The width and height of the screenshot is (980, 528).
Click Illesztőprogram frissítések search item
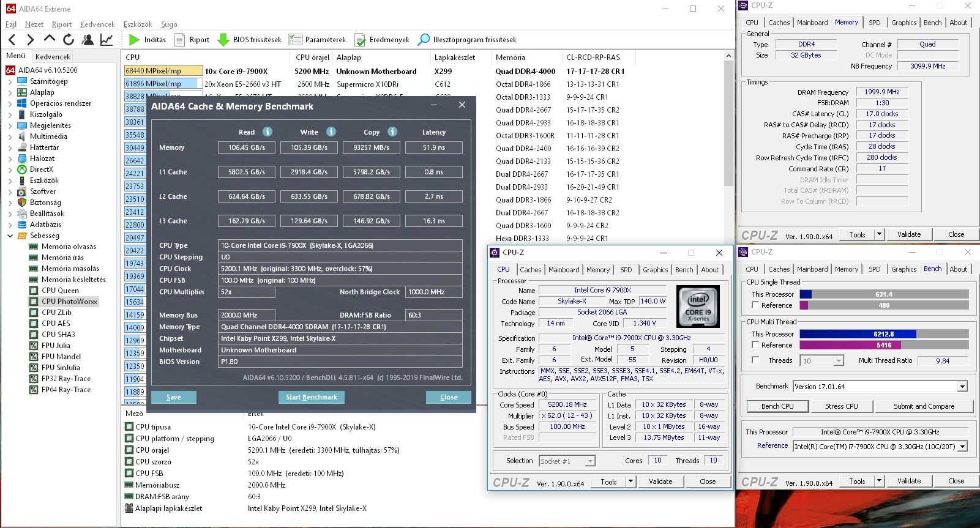coord(467,40)
